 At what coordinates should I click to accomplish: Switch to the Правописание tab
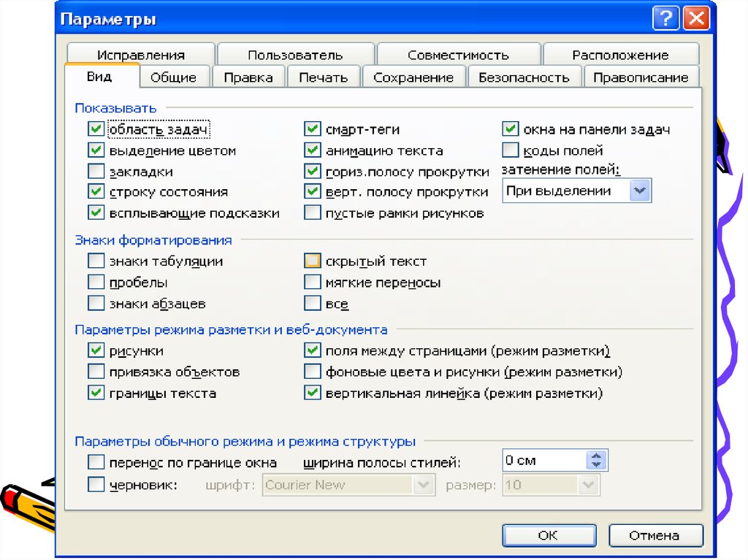tap(641, 77)
